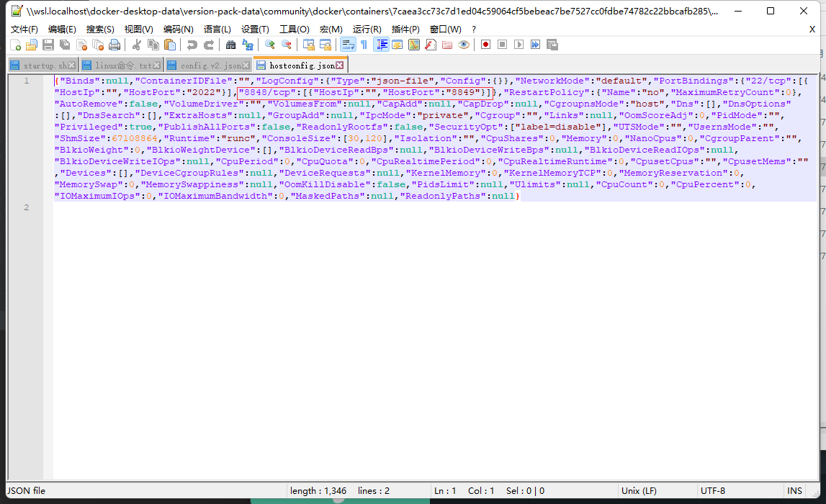This screenshot has width=826, height=504.
Task: Open Folder as Workspace icon
Action: (x=447, y=45)
